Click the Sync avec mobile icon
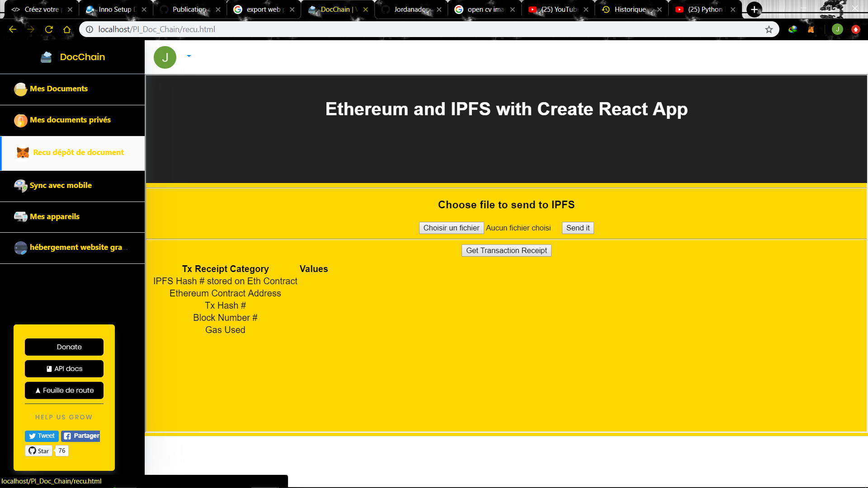Image resolution: width=868 pixels, height=488 pixels. click(20, 186)
